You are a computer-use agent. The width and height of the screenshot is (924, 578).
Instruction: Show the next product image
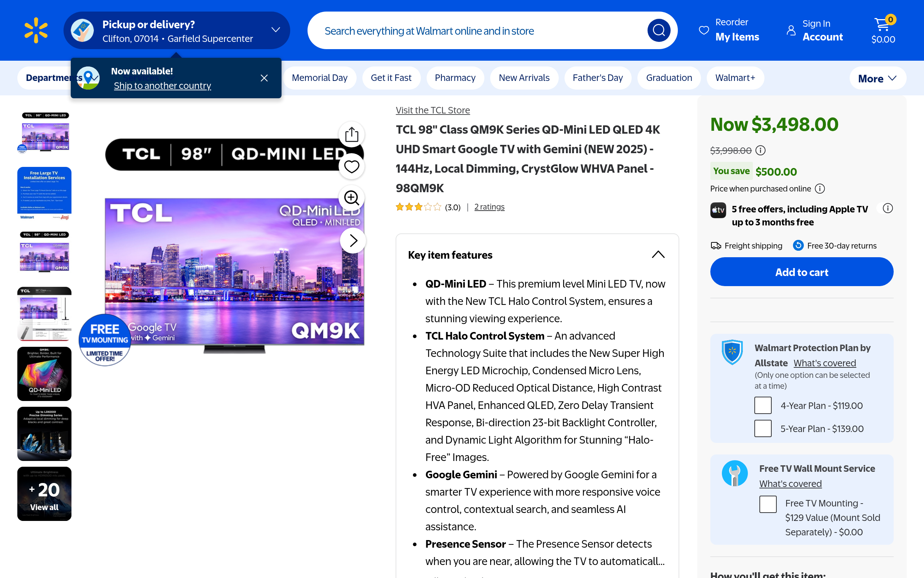pyautogui.click(x=353, y=241)
